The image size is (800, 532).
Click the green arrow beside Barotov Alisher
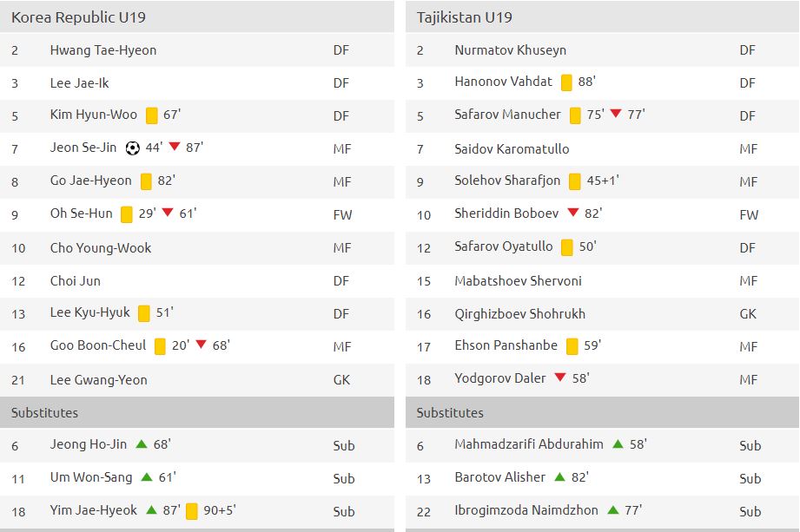click(559, 477)
